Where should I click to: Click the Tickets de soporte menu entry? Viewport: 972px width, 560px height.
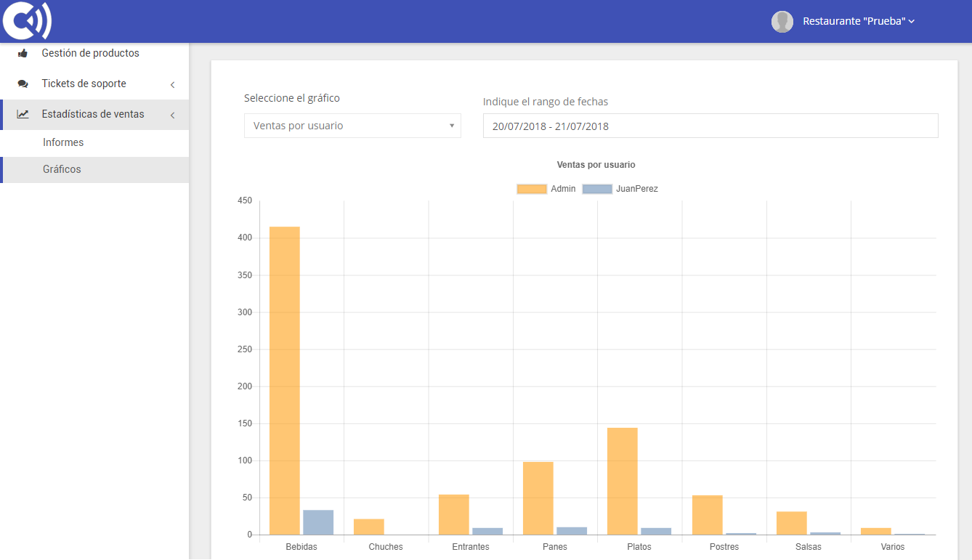coord(82,83)
